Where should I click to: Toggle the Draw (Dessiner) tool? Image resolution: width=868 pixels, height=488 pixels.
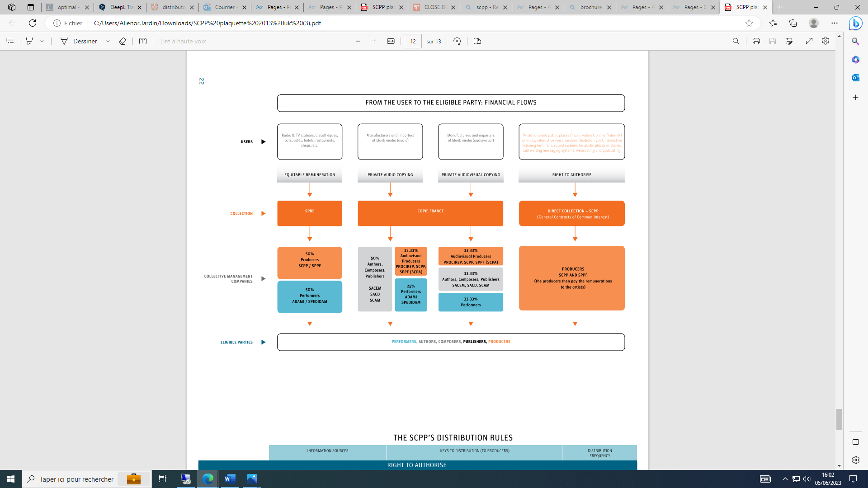click(79, 41)
